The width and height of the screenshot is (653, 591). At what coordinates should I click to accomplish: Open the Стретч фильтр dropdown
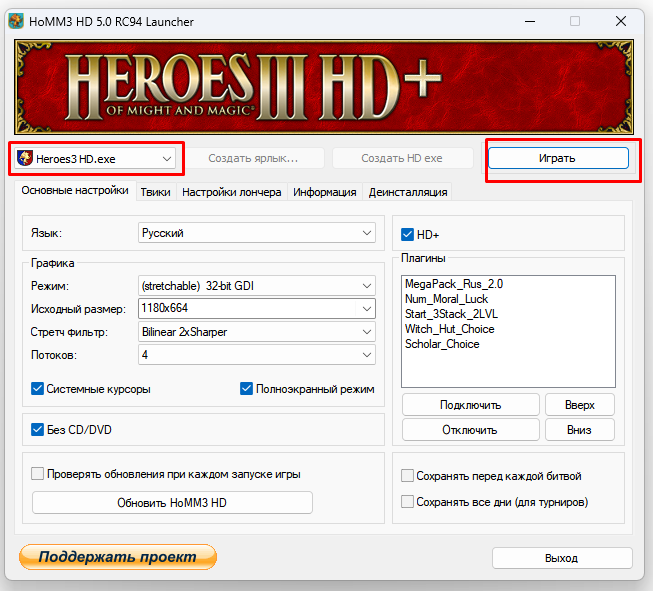click(256, 332)
